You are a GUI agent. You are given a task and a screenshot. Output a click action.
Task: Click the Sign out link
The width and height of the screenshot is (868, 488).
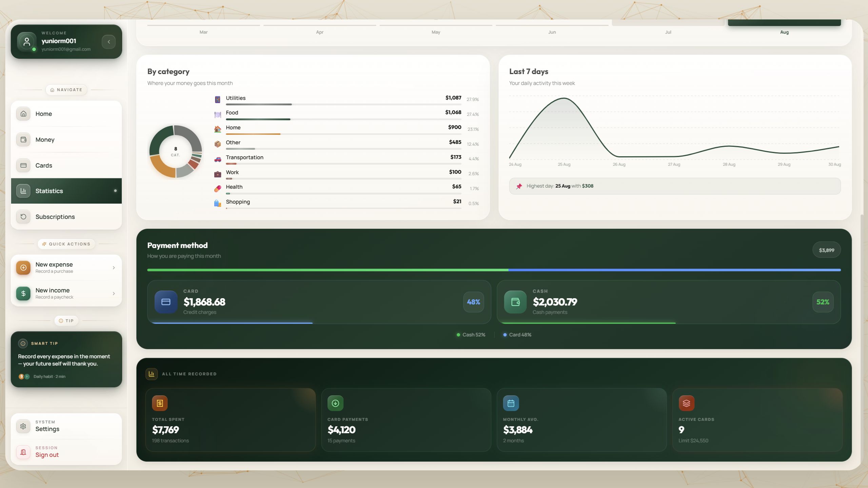[47, 455]
